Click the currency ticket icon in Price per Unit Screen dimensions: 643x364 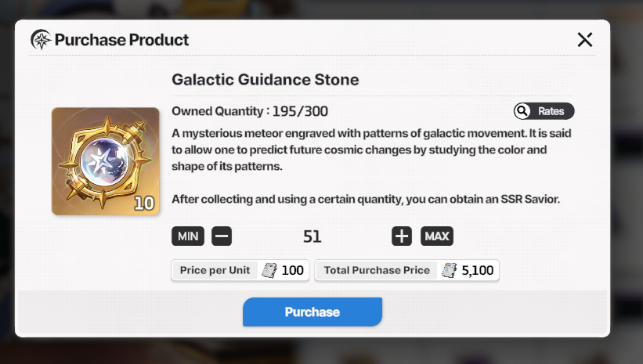tap(269, 270)
